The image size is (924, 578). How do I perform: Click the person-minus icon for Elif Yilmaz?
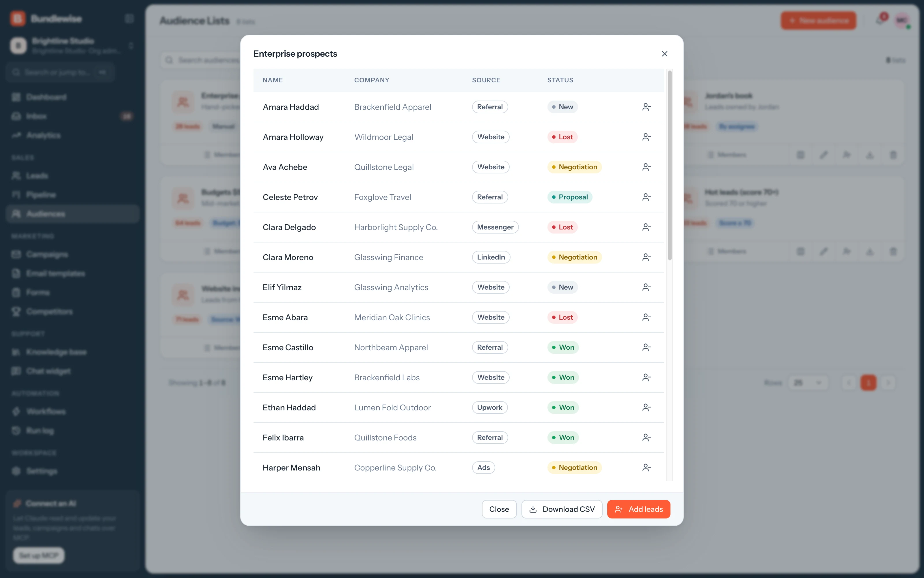click(647, 288)
